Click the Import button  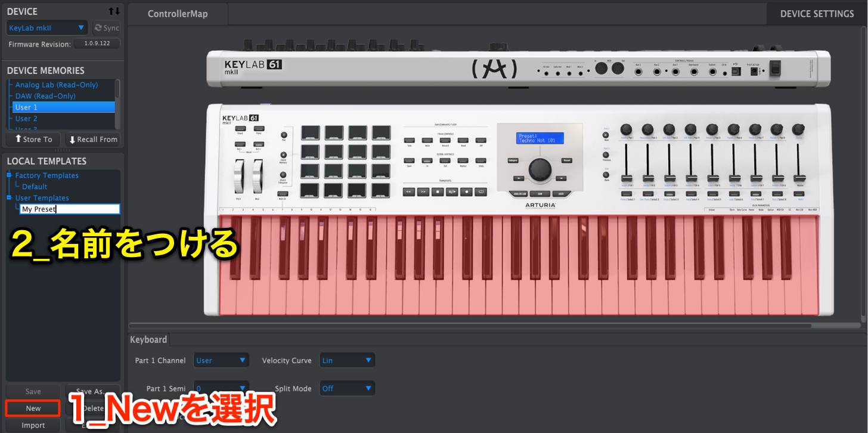[x=33, y=425]
